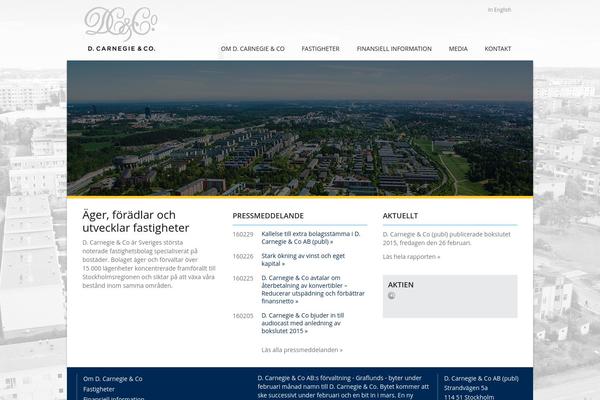Open press release Stark ökning av vinst
Screen dimensions: 600x400
click(x=303, y=260)
